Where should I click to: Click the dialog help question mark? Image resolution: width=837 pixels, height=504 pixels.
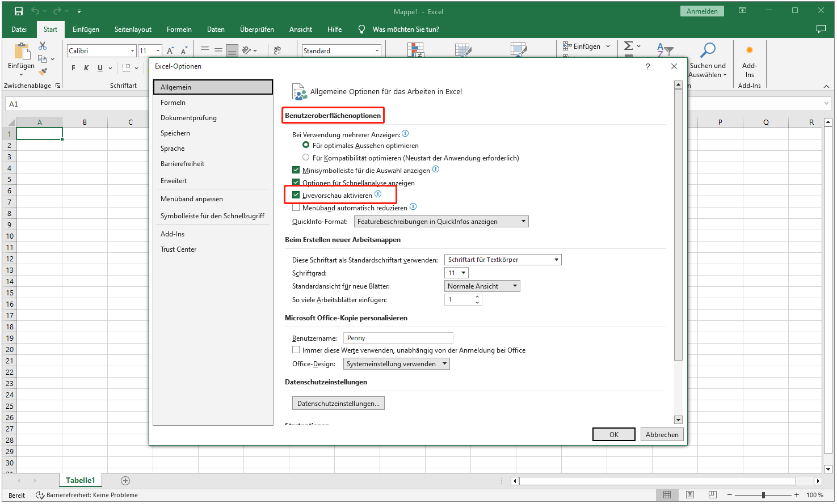pyautogui.click(x=647, y=66)
